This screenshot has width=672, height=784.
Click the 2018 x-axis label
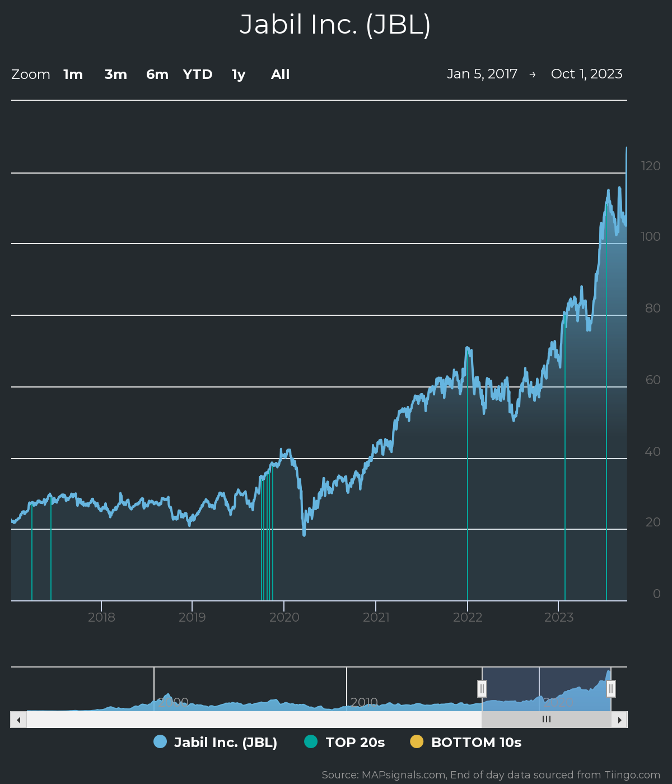[x=101, y=617]
